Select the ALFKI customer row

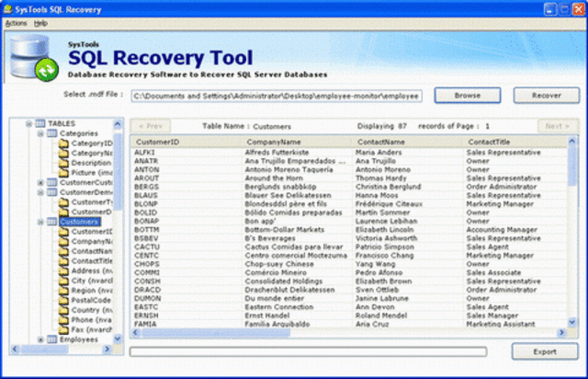(349, 152)
